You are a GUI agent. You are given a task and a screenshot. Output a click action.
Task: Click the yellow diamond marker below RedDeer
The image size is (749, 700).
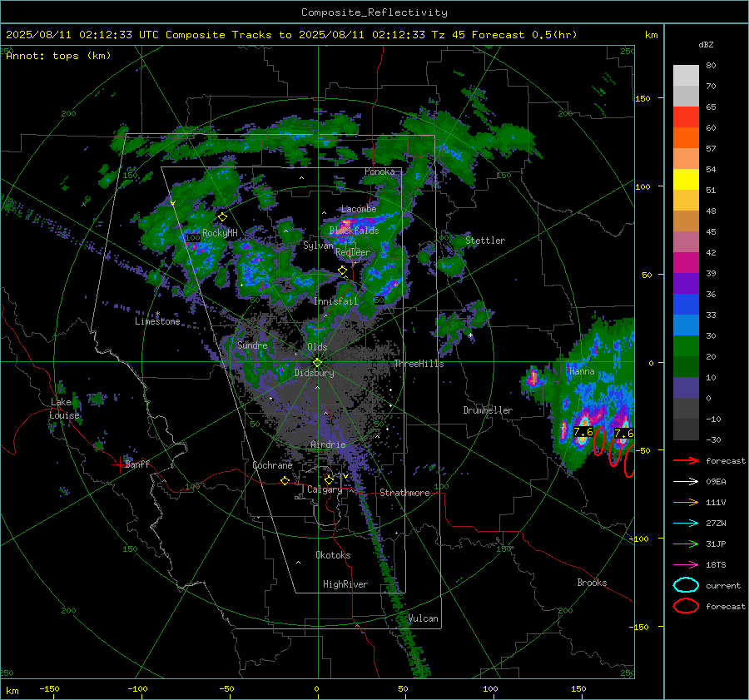(x=342, y=271)
